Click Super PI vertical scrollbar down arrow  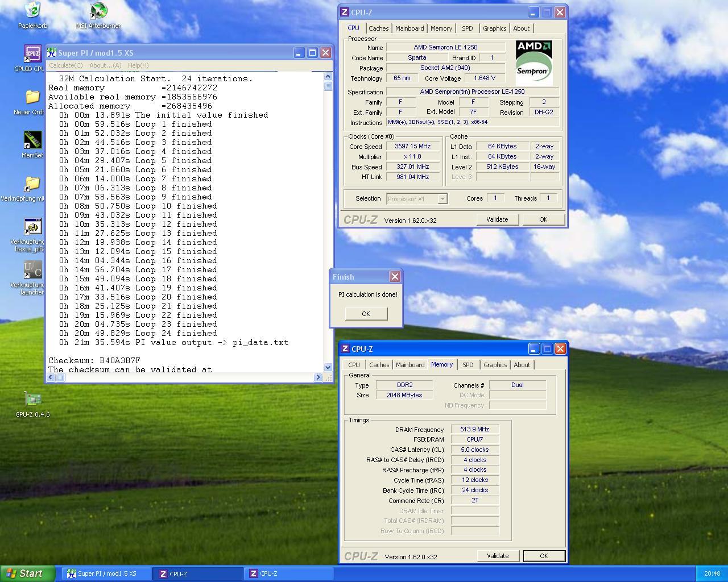(328, 368)
